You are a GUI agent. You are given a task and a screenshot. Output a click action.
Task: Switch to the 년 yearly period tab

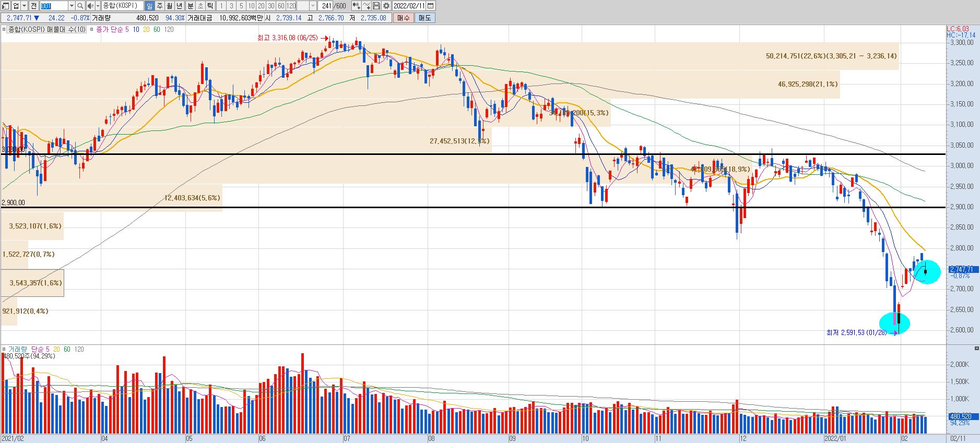179,6
